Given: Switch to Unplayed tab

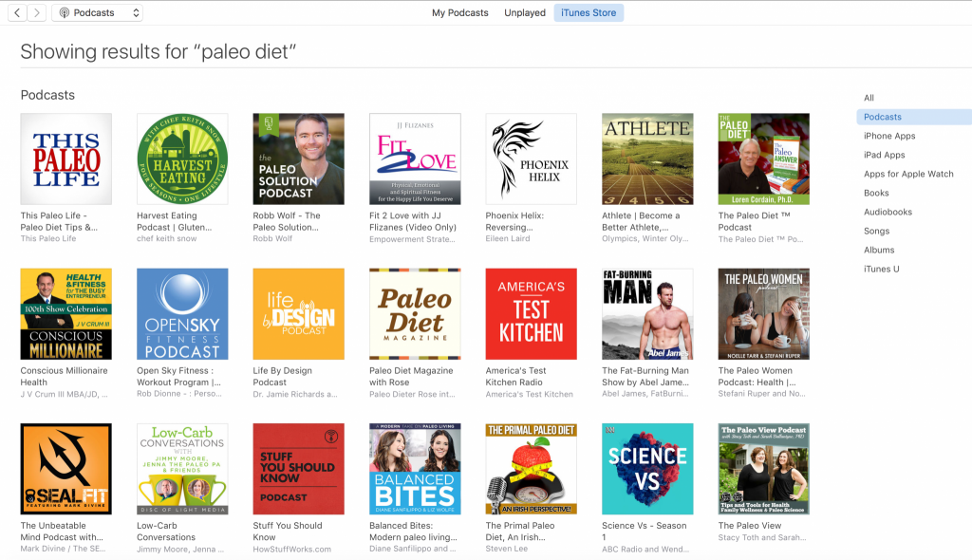Looking at the screenshot, I should pyautogui.click(x=525, y=12).
